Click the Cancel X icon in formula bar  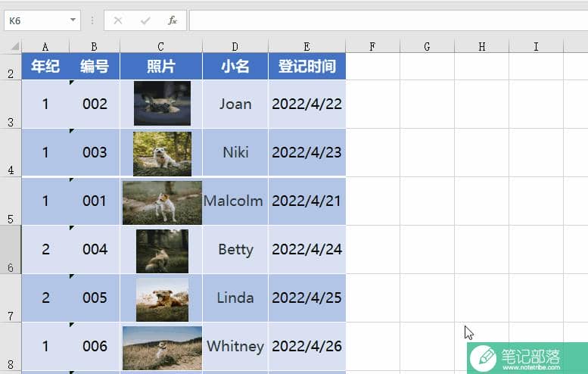118,20
